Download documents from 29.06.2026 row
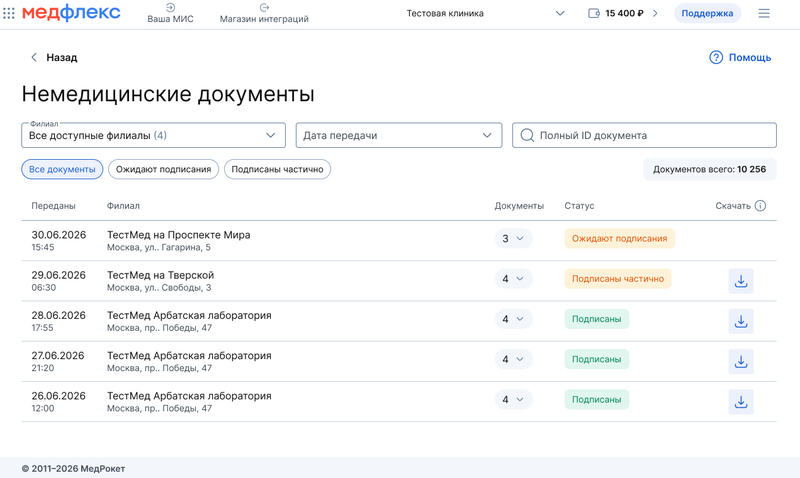This screenshot has height=478, width=800. (x=741, y=281)
